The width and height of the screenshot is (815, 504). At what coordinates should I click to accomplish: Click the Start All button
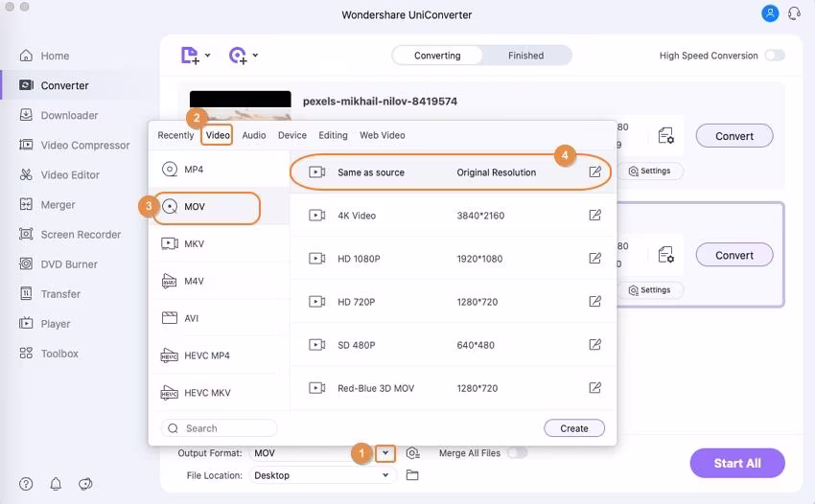pyautogui.click(x=737, y=463)
